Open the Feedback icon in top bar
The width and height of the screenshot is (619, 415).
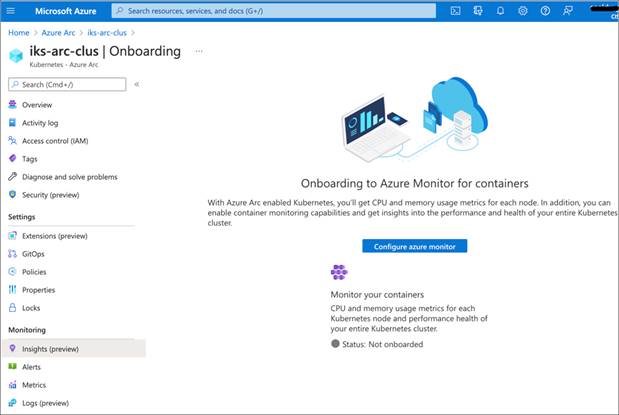tap(568, 11)
